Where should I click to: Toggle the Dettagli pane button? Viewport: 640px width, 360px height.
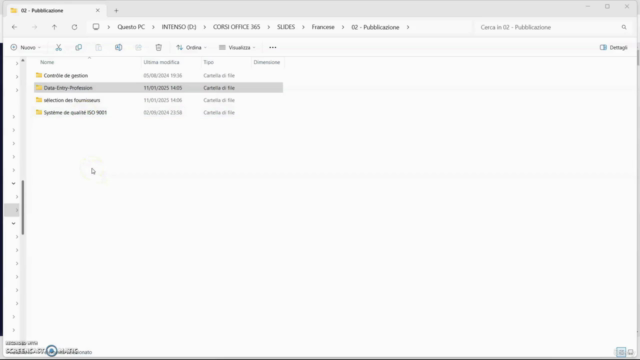(613, 48)
